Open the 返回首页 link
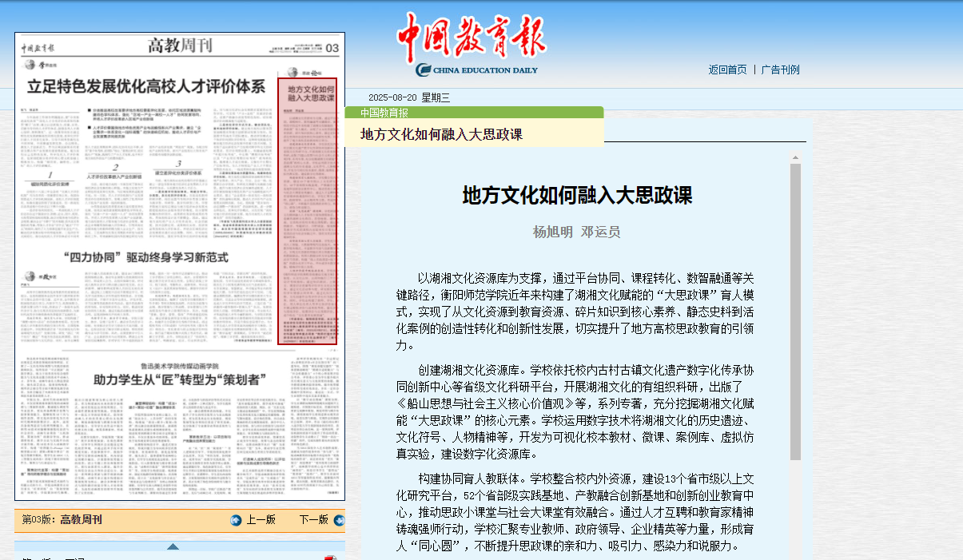The height and width of the screenshot is (560, 963). coord(727,70)
